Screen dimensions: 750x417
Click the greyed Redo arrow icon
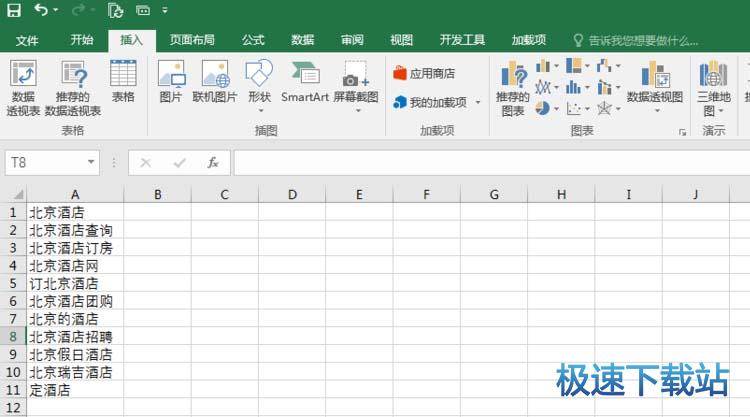pos(78,10)
